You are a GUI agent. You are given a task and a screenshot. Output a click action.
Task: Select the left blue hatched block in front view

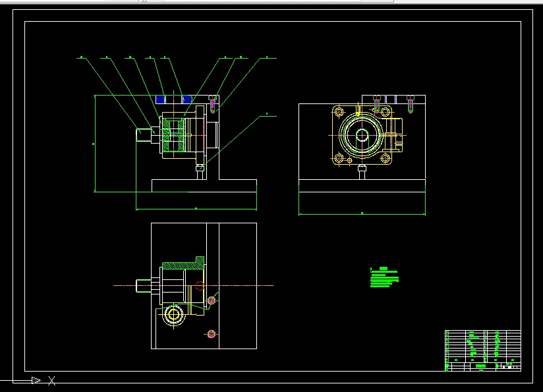tap(160, 99)
